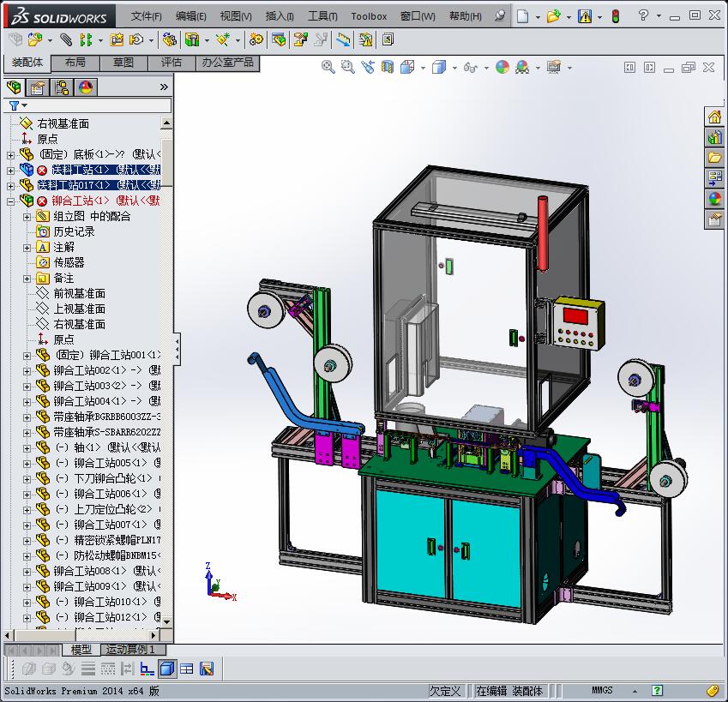728x702 pixels.
Task: Toggle RealView graphics sphere
Action: click(522, 67)
